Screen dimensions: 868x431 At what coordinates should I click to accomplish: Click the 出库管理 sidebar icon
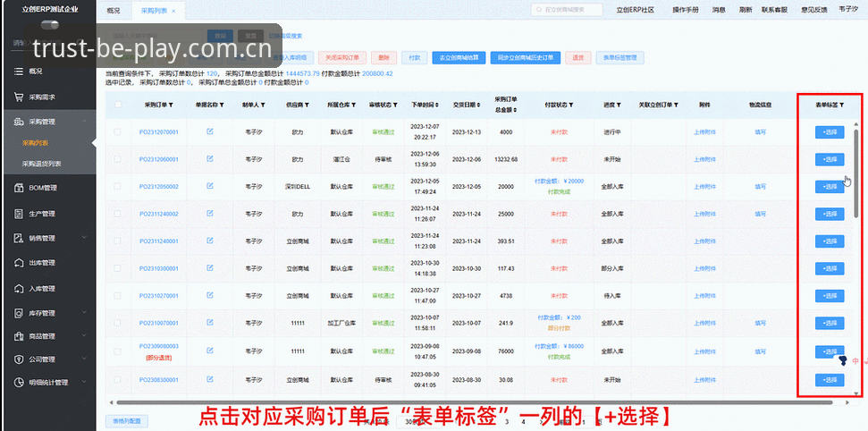click(x=19, y=263)
